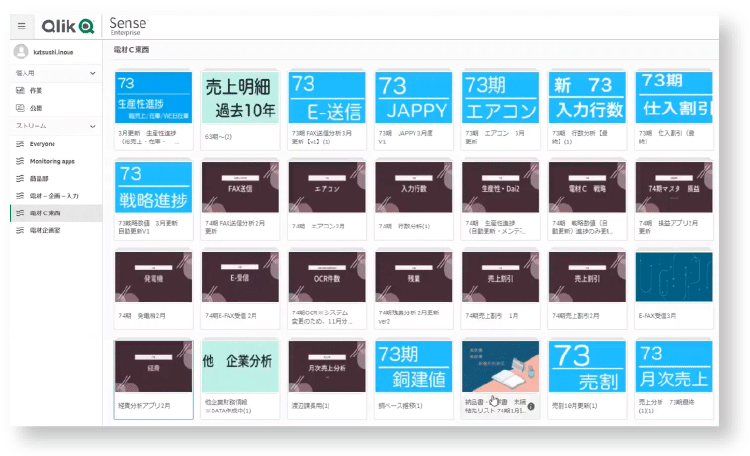Click the 商品部 stream icon

click(20, 178)
